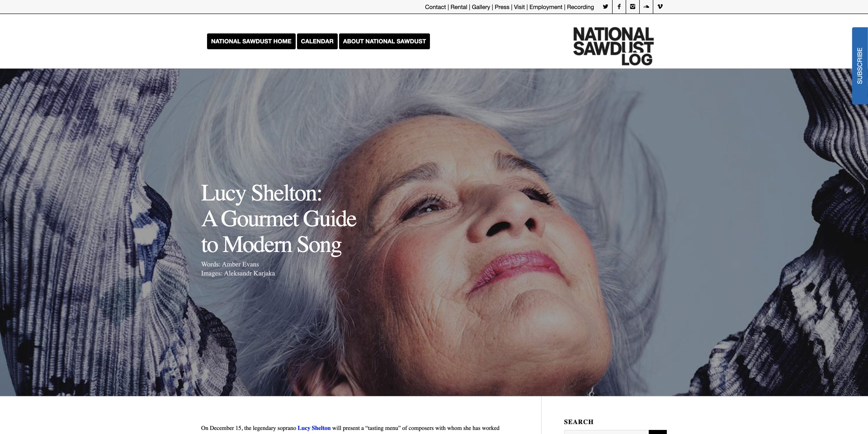
Task: Click the National Sawdust Log logo
Action: click(x=613, y=46)
